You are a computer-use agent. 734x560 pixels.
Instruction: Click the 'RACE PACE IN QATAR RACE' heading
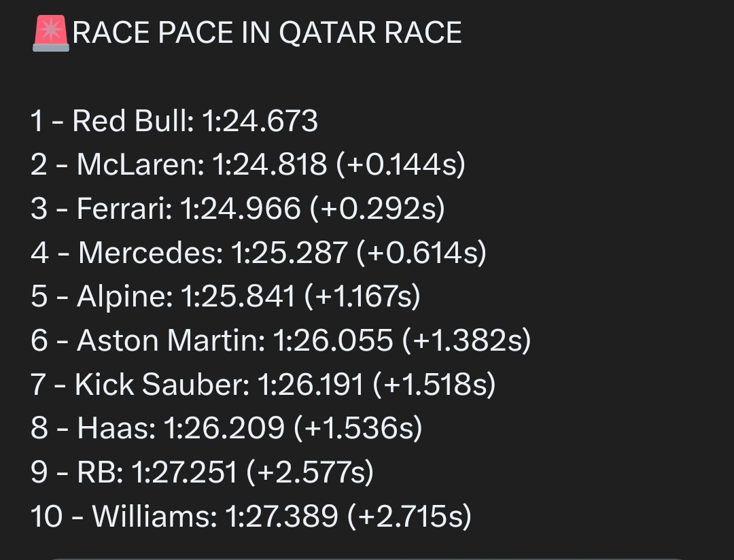point(267,33)
